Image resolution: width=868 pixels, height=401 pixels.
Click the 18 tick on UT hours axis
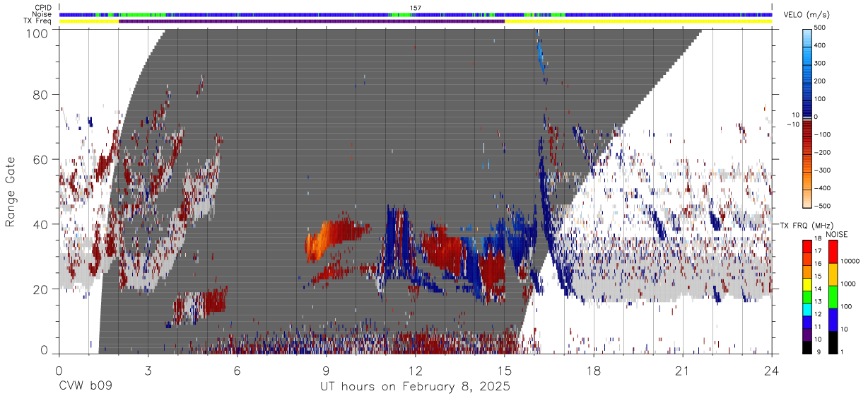point(594,371)
